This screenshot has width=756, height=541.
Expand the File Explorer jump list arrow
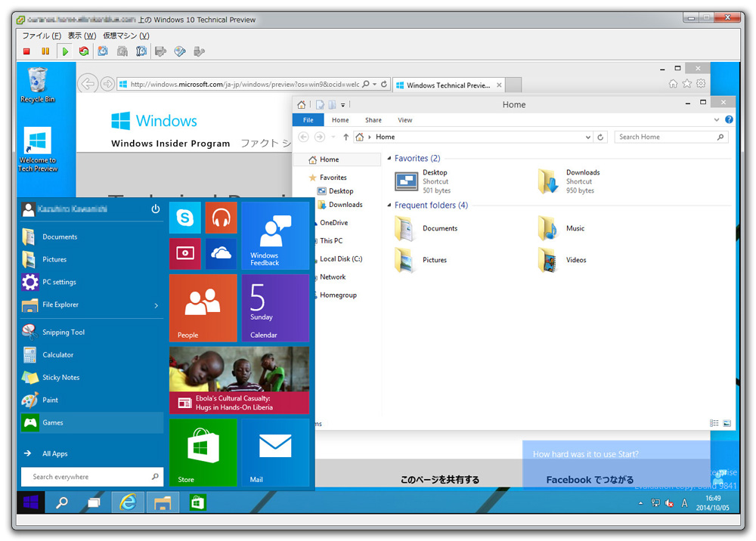[156, 305]
